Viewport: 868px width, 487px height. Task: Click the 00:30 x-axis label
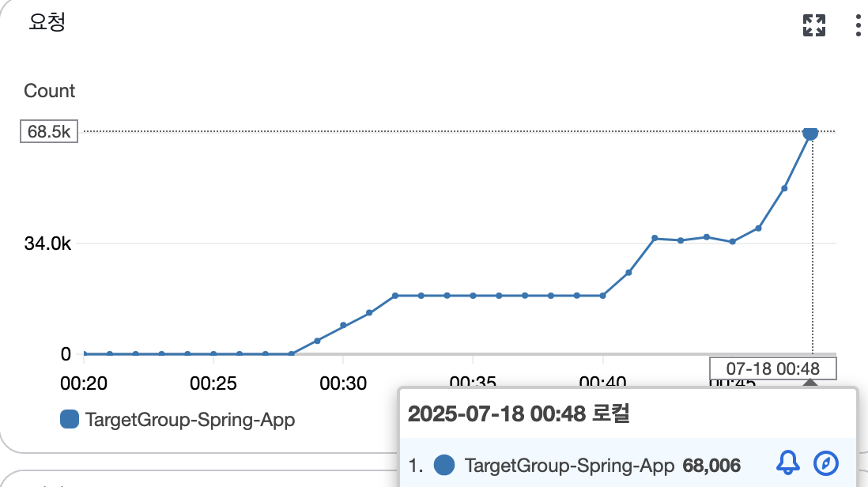click(343, 383)
